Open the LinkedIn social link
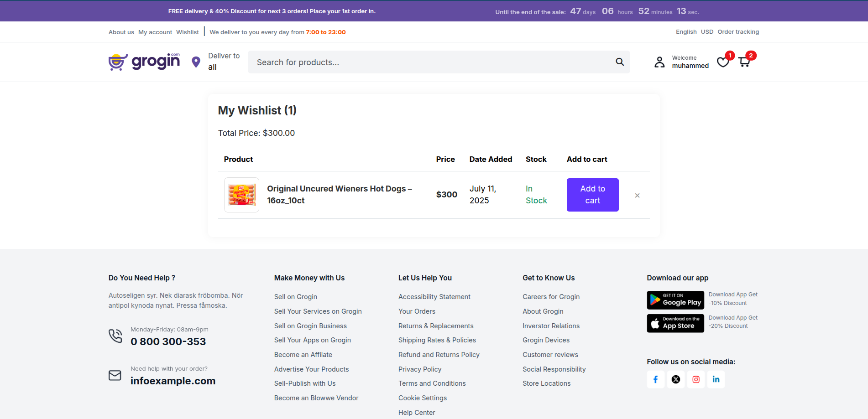 (716, 379)
